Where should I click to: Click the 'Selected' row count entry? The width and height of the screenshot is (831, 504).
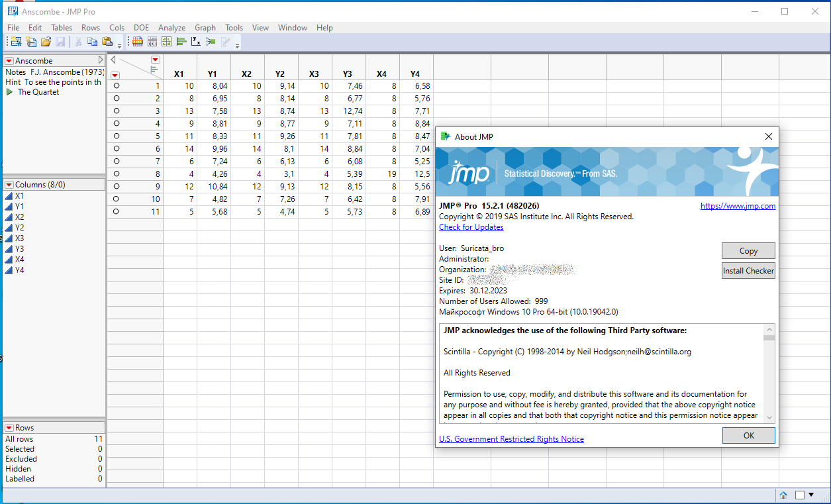54,449
